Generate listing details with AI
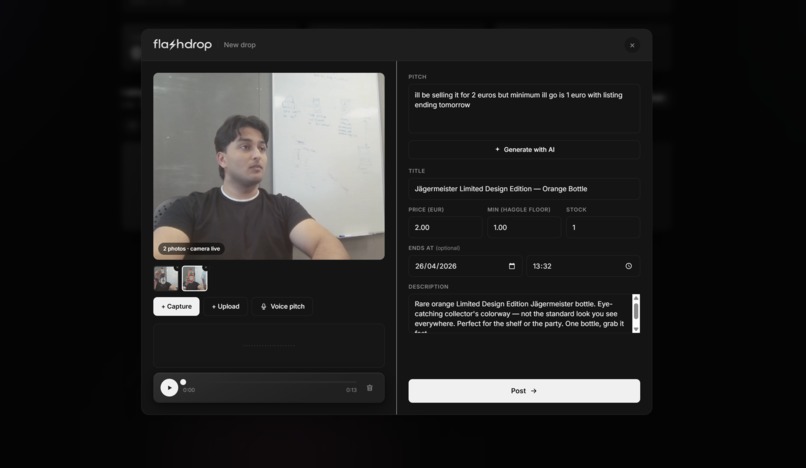The height and width of the screenshot is (468, 806). (524, 150)
